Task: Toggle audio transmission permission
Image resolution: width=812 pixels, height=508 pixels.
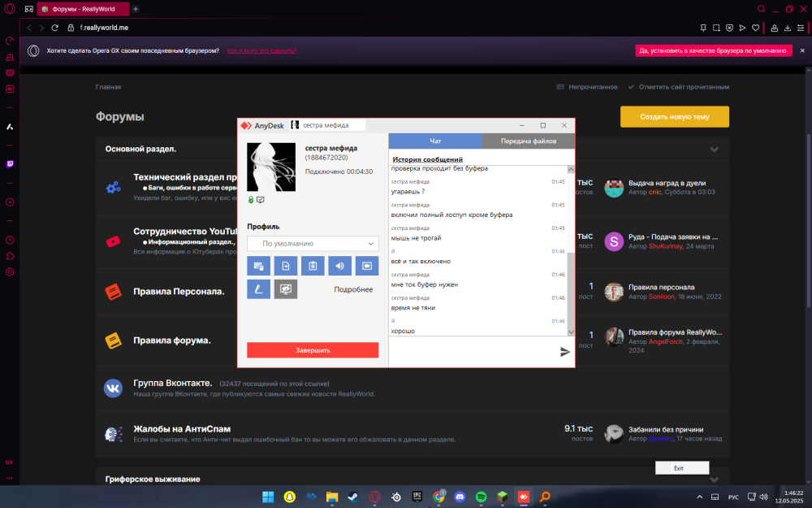Action: pos(339,266)
